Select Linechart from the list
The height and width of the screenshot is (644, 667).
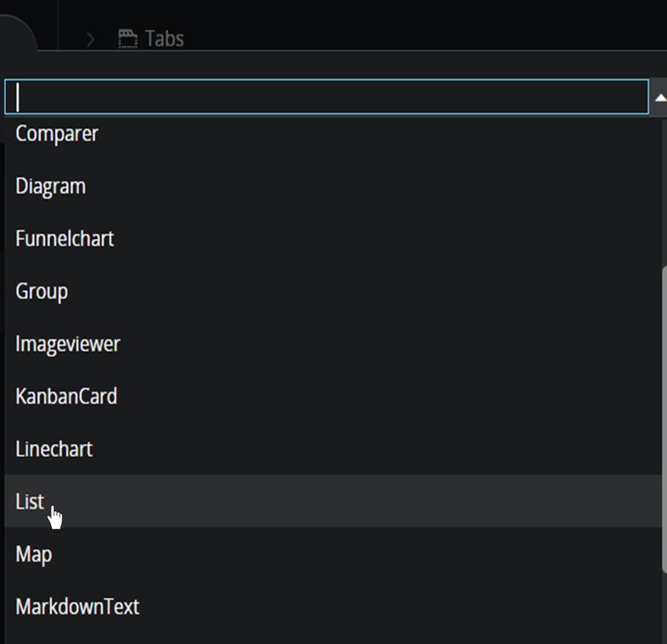(54, 449)
